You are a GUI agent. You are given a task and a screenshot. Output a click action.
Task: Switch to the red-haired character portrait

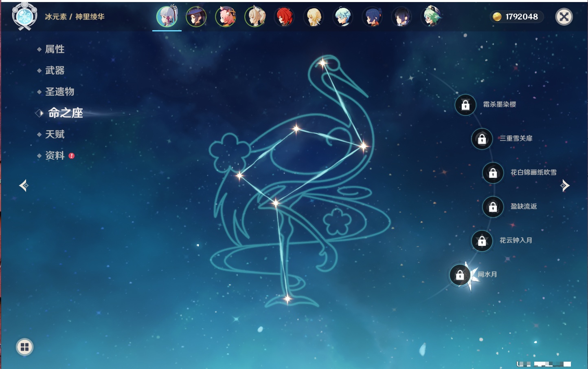click(x=284, y=17)
